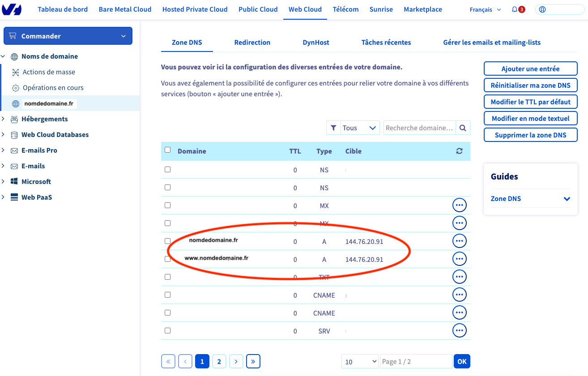This screenshot has height=376, width=588.
Task: Select the first NS record checkbox
Action: pyautogui.click(x=168, y=170)
